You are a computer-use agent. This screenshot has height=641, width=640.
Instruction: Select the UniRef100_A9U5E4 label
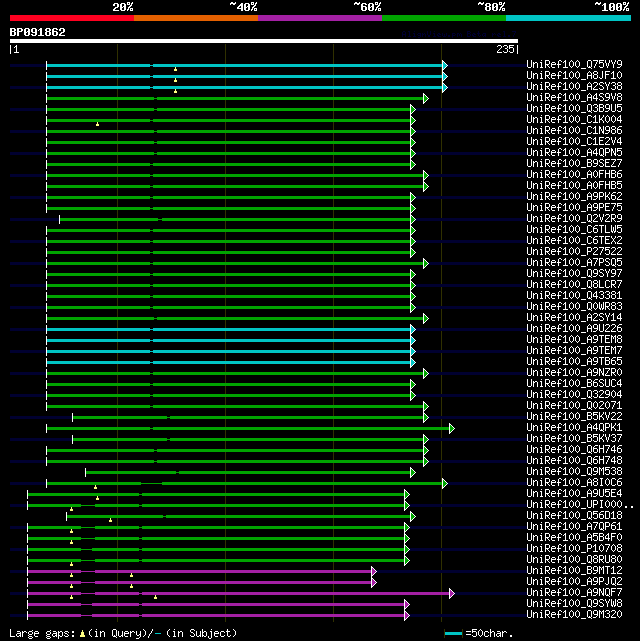click(x=574, y=494)
